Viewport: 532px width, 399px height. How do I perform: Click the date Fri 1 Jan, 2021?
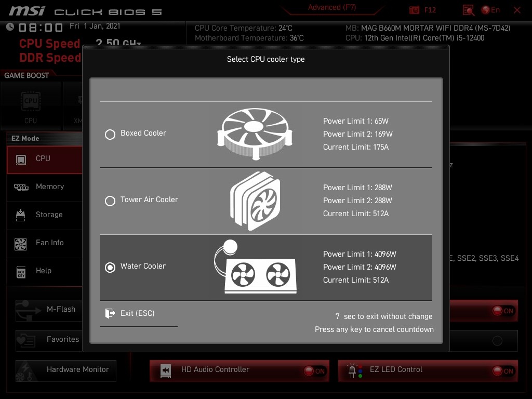[95, 26]
